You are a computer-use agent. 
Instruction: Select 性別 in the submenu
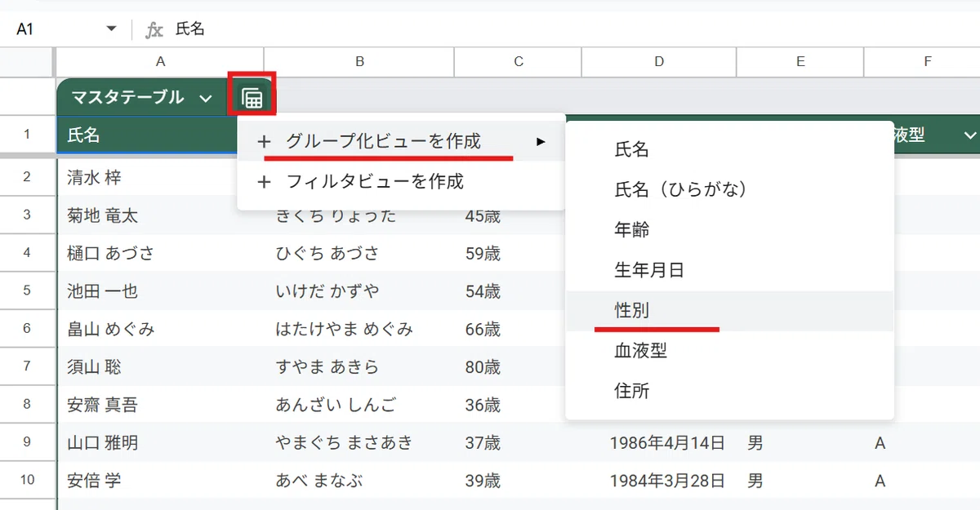(x=729, y=311)
